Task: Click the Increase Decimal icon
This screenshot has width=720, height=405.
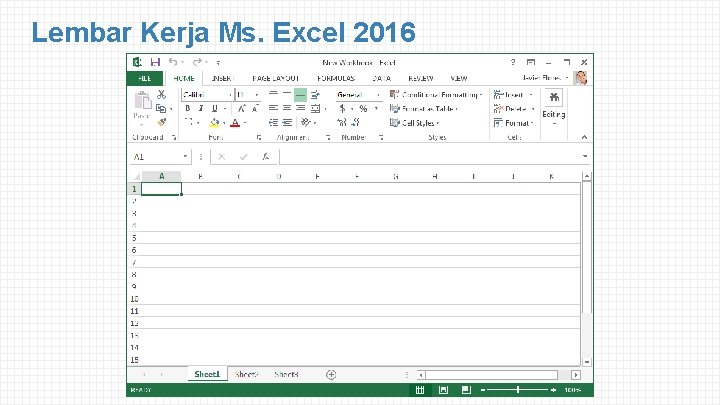Action: click(x=342, y=122)
